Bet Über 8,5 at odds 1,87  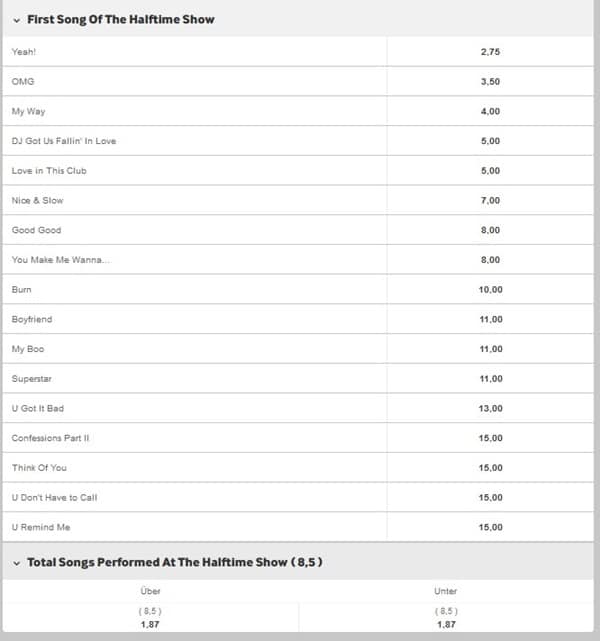pyautogui.click(x=150, y=618)
